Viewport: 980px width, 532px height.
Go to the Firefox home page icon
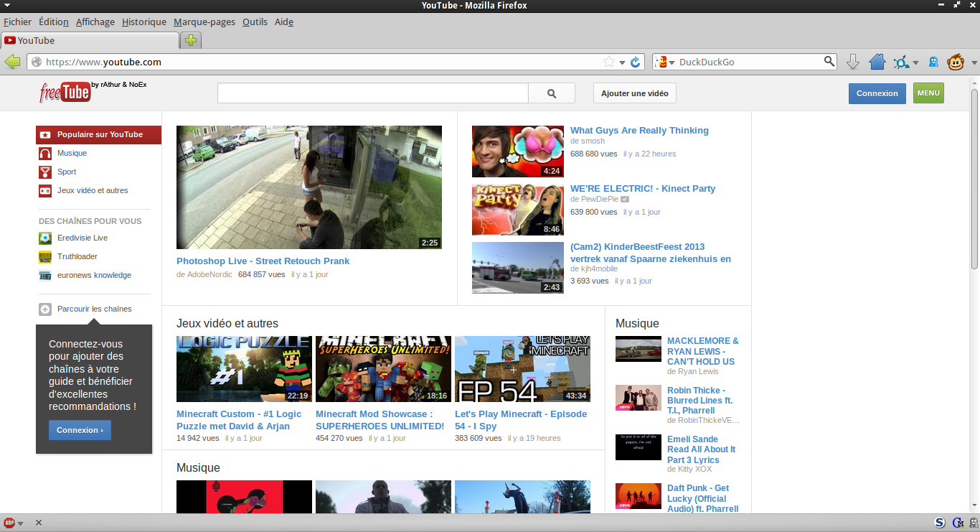[877, 62]
